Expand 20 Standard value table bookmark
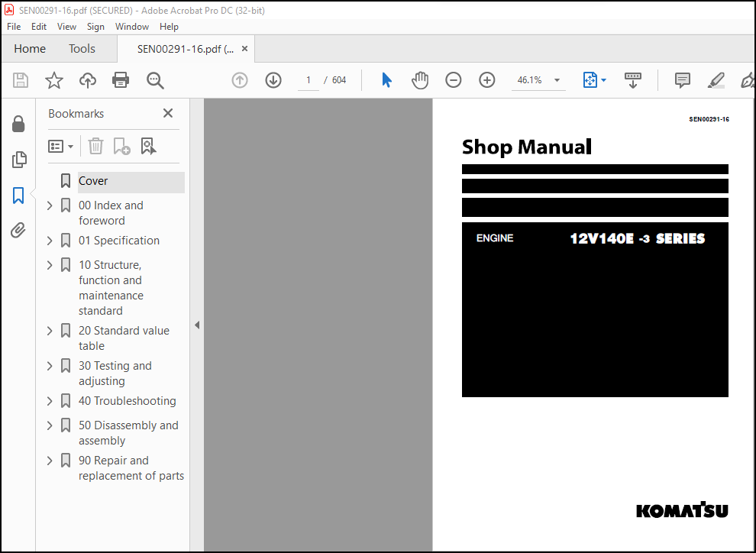756x553 pixels. coord(50,331)
